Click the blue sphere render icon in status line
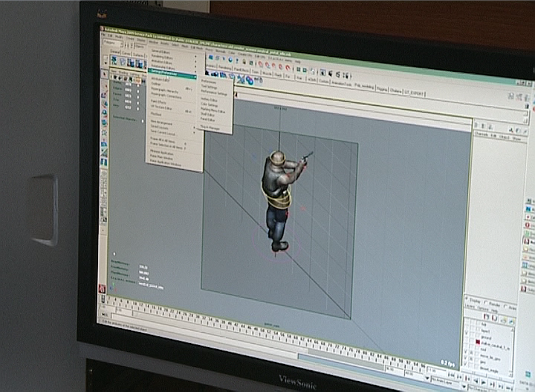Image resolution: width=535 pixels, height=392 pixels. tap(230, 59)
